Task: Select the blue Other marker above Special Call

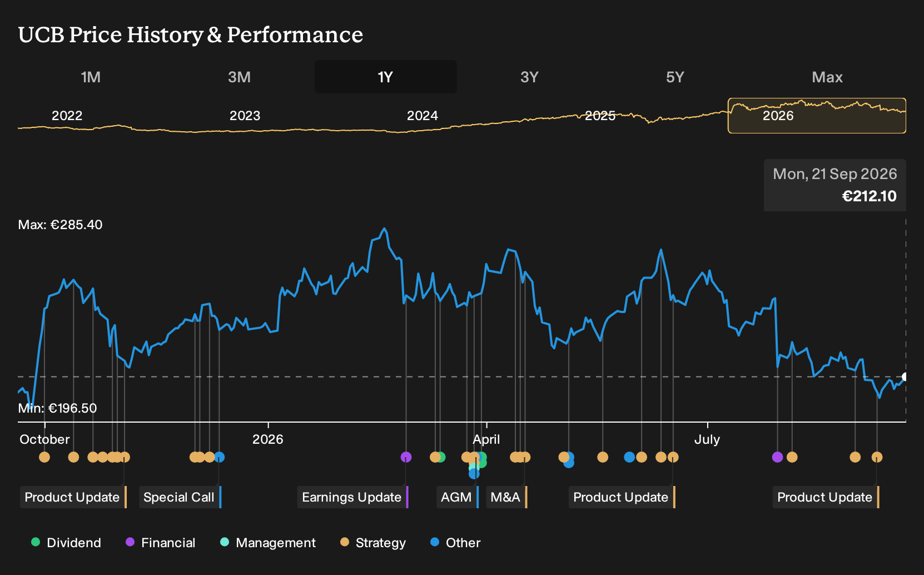Action: [219, 457]
